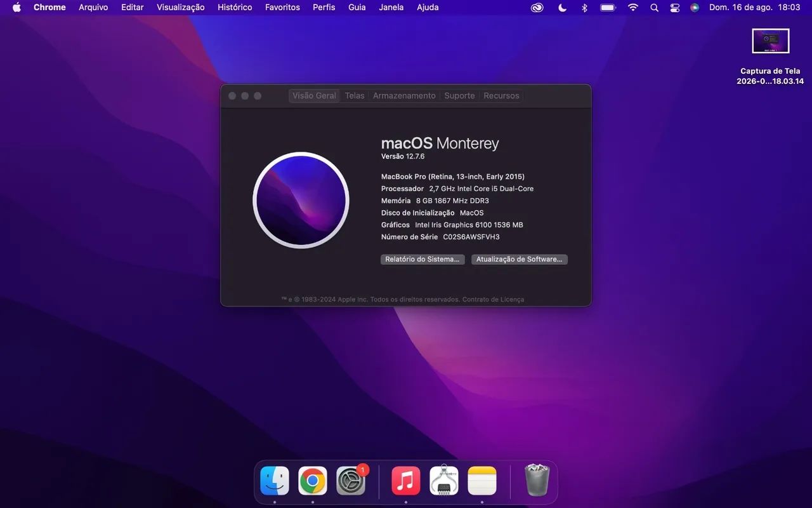
Task: Open the Notes app from Dock
Action: point(482,481)
